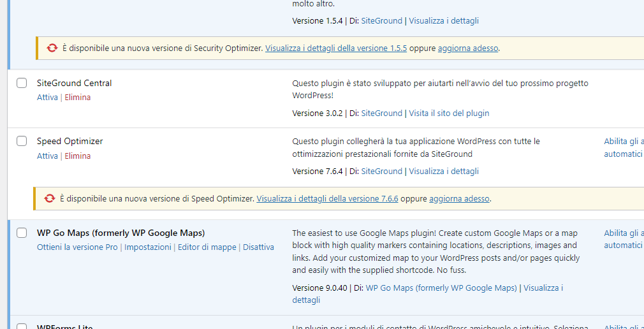Click the 'SiteGround Central' plugin name
The image size is (644, 329).
tap(75, 83)
